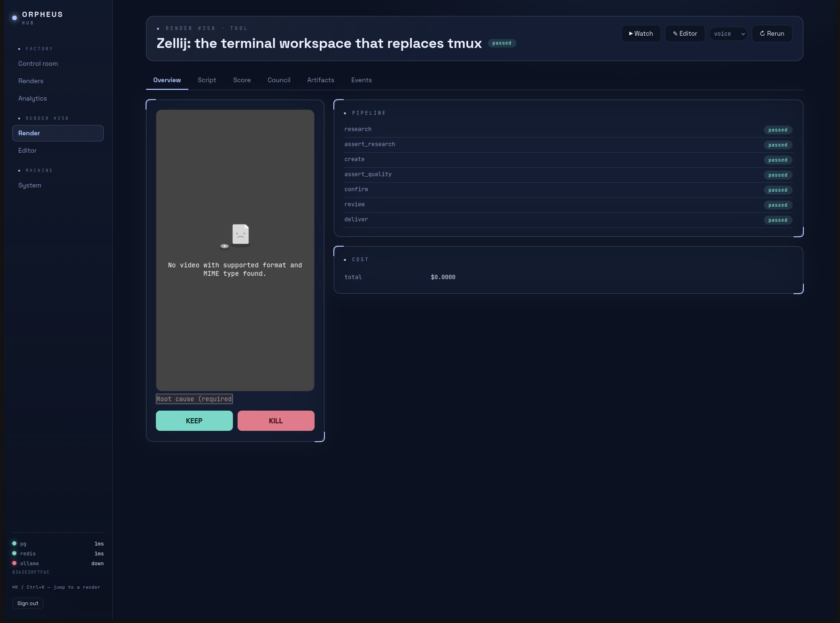Click the build hash "8363E30F7F6C"
This screenshot has height=623, width=840.
coord(31,572)
